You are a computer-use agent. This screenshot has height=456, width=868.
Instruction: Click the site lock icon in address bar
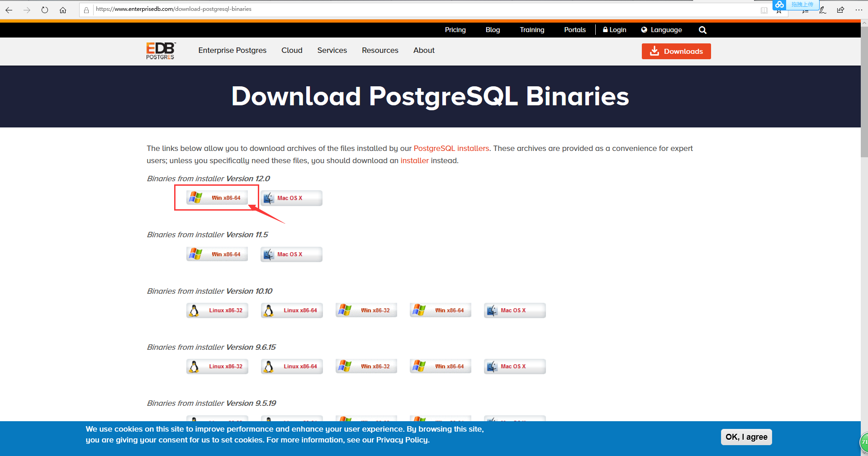(x=86, y=10)
